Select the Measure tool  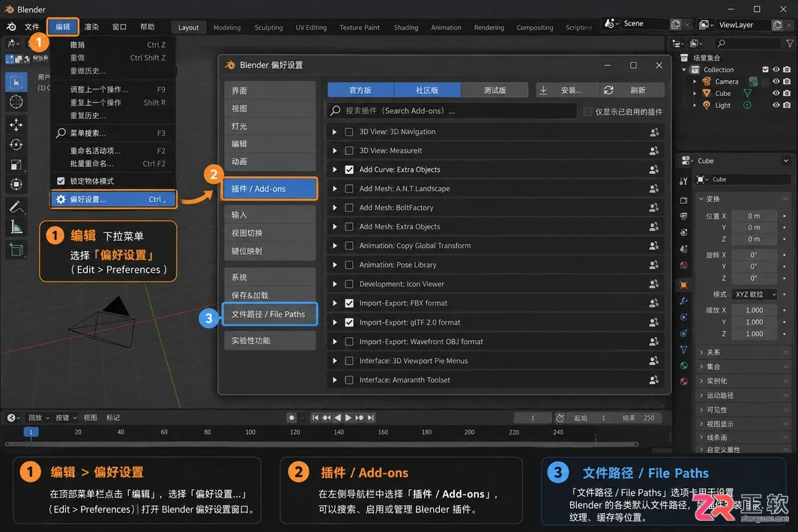(16, 228)
